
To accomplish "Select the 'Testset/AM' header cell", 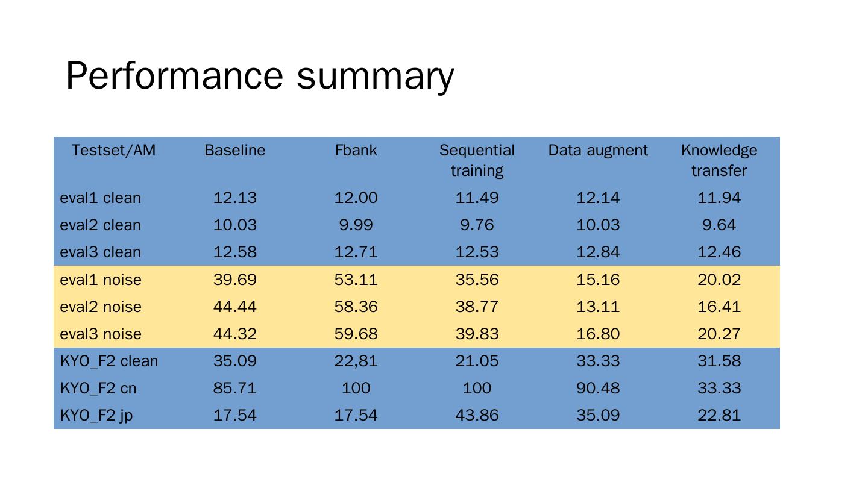I will [113, 151].
